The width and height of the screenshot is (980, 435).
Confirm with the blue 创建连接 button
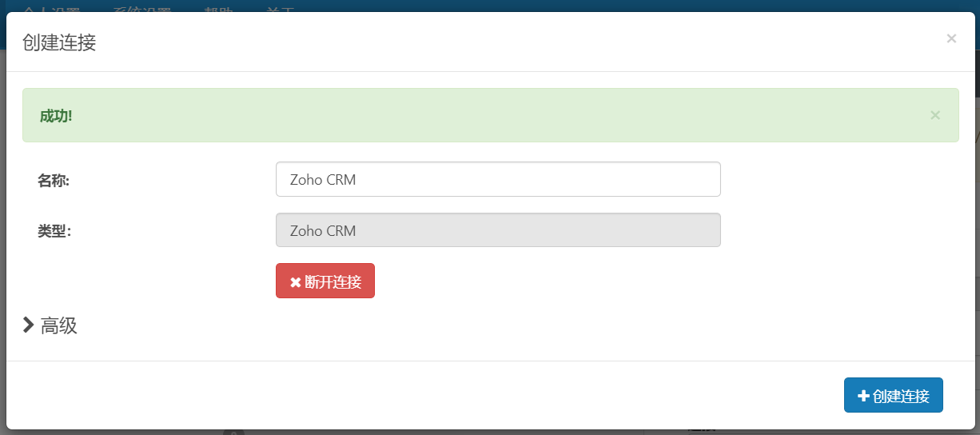tap(894, 395)
